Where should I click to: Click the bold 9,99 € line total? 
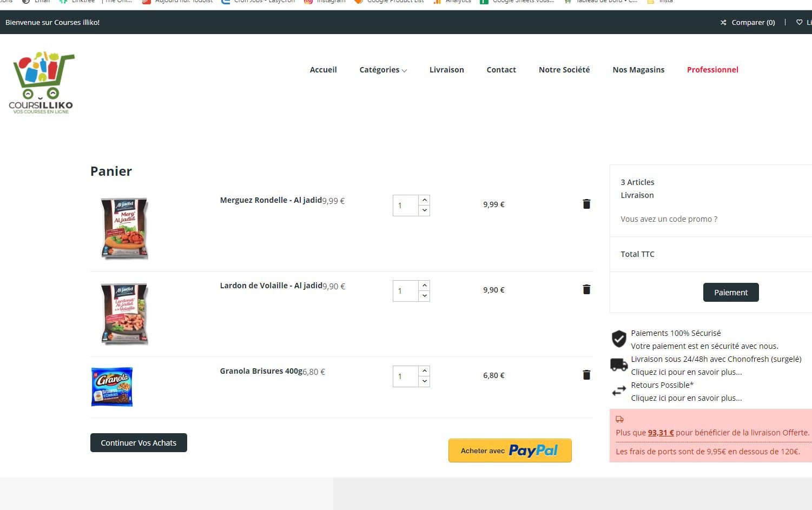(x=494, y=204)
